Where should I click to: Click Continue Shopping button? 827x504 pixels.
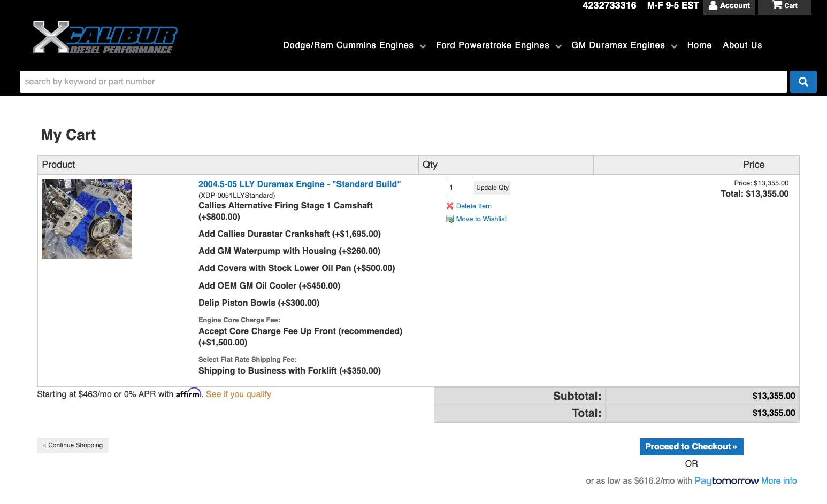(73, 445)
